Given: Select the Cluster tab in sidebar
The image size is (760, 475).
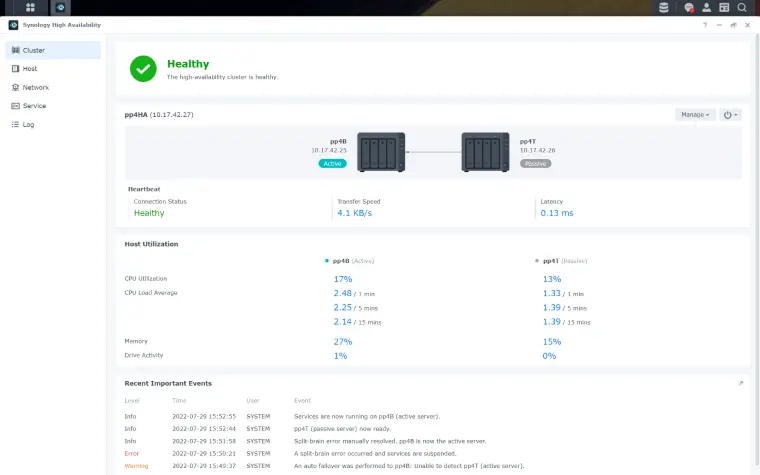Looking at the screenshot, I should (x=34, y=50).
